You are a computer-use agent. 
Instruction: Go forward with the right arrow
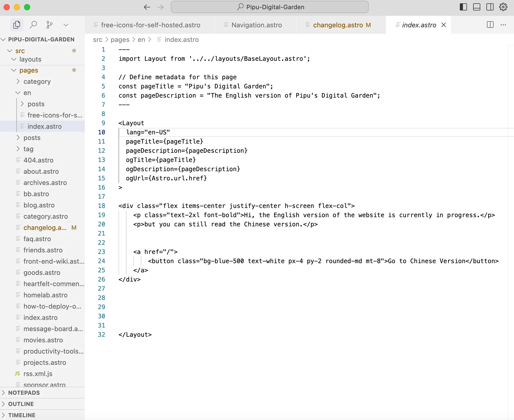(160, 7)
